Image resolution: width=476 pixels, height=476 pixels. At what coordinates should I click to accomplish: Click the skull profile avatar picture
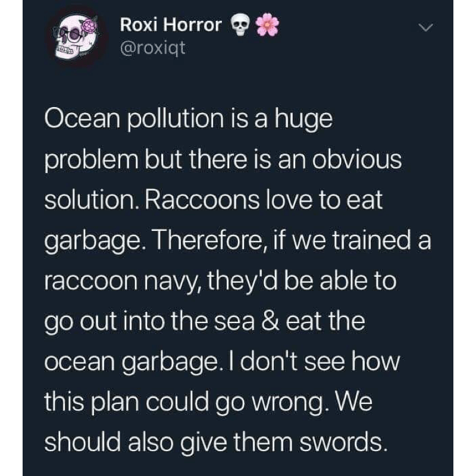click(76, 39)
